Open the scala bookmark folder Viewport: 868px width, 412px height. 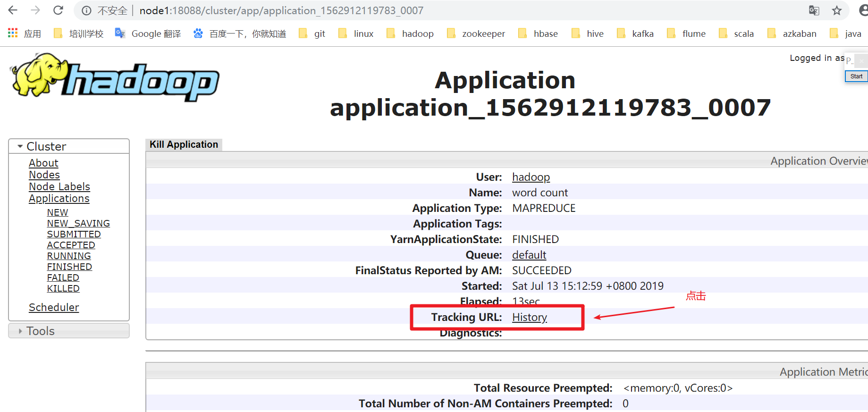736,34
